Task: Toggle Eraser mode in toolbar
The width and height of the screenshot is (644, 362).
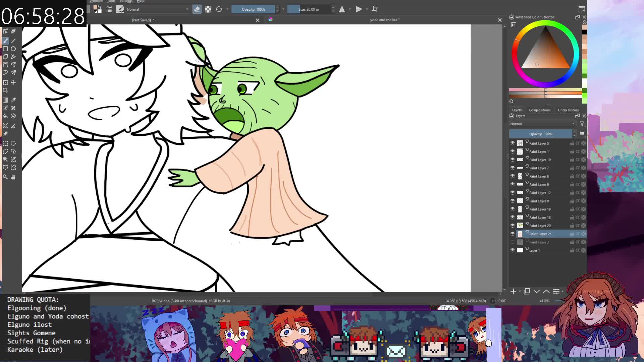Action: [197, 9]
